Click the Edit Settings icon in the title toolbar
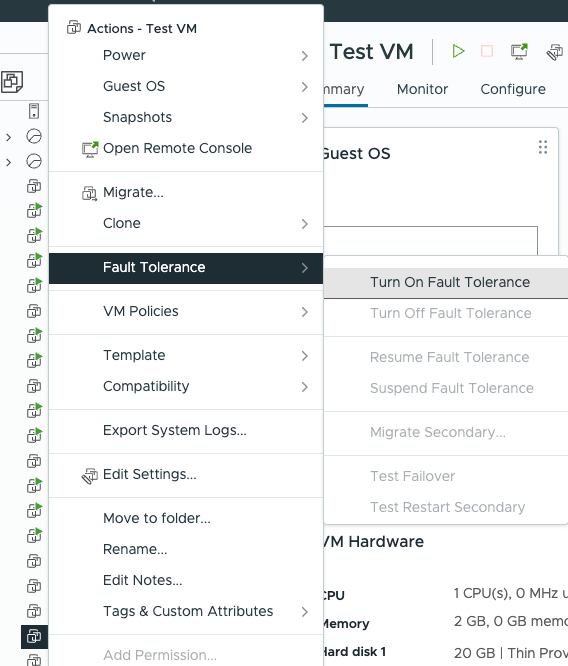The height and width of the screenshot is (666, 568). tap(555, 52)
